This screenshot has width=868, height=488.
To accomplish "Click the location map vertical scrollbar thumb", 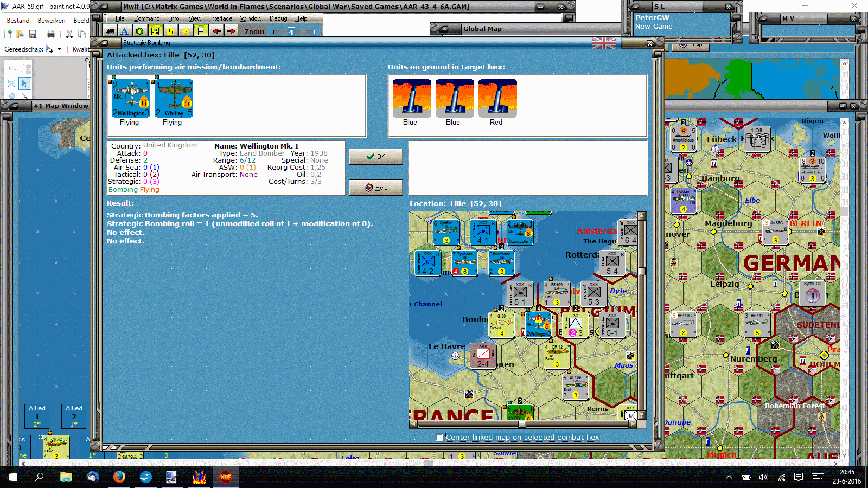I will tap(642, 271).
